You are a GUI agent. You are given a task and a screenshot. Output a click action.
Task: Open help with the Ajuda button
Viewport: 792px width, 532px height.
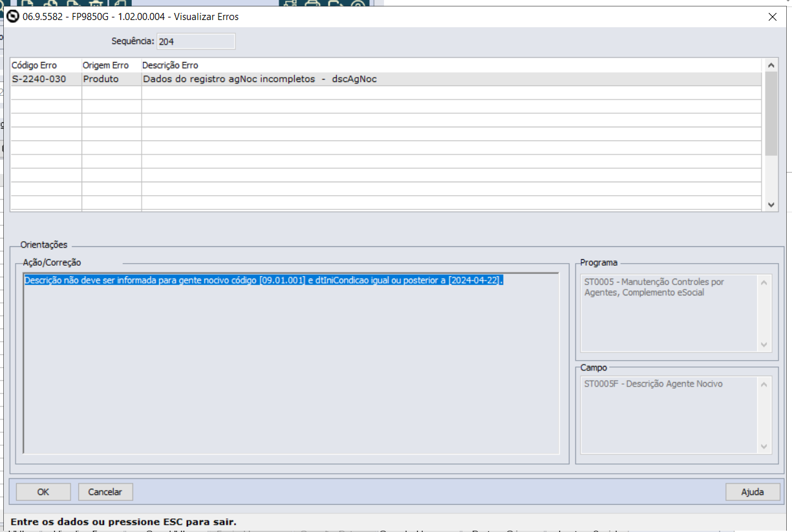tap(753, 492)
